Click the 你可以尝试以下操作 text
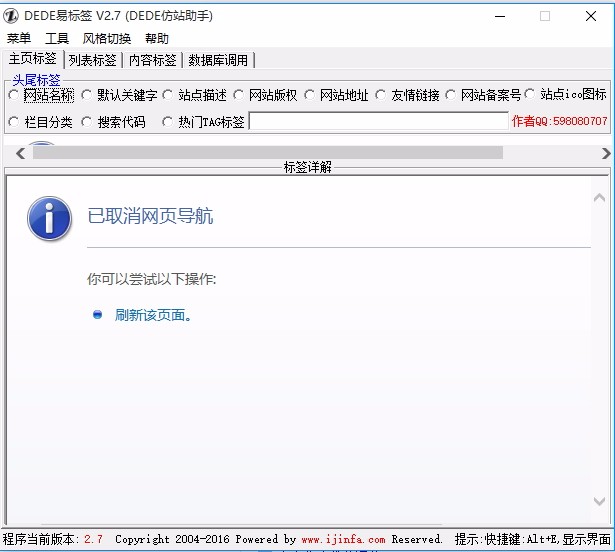 (151, 279)
